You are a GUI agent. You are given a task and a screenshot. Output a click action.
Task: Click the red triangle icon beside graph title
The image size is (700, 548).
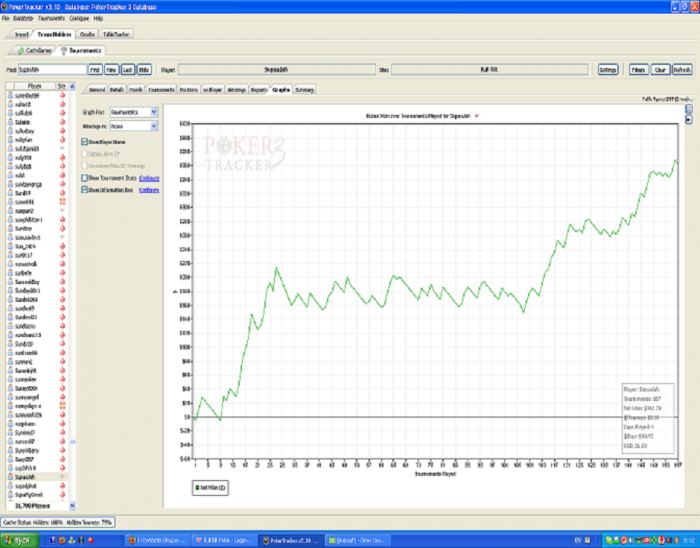[x=476, y=117]
